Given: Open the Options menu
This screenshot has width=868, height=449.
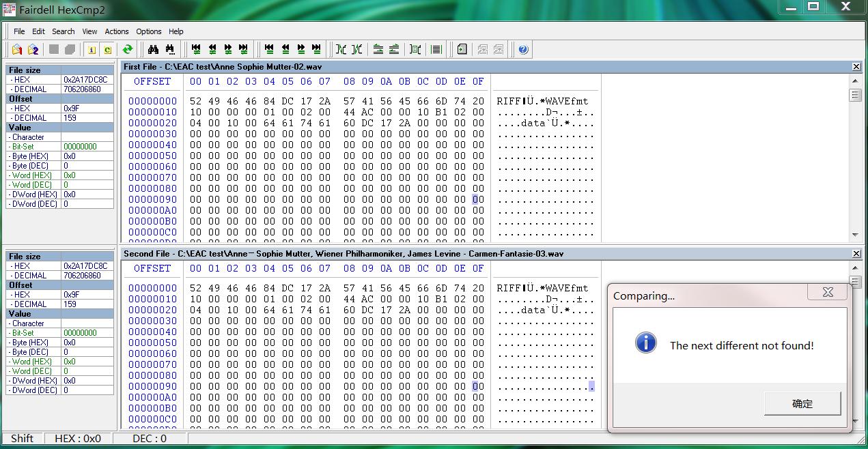Looking at the screenshot, I should pos(148,31).
